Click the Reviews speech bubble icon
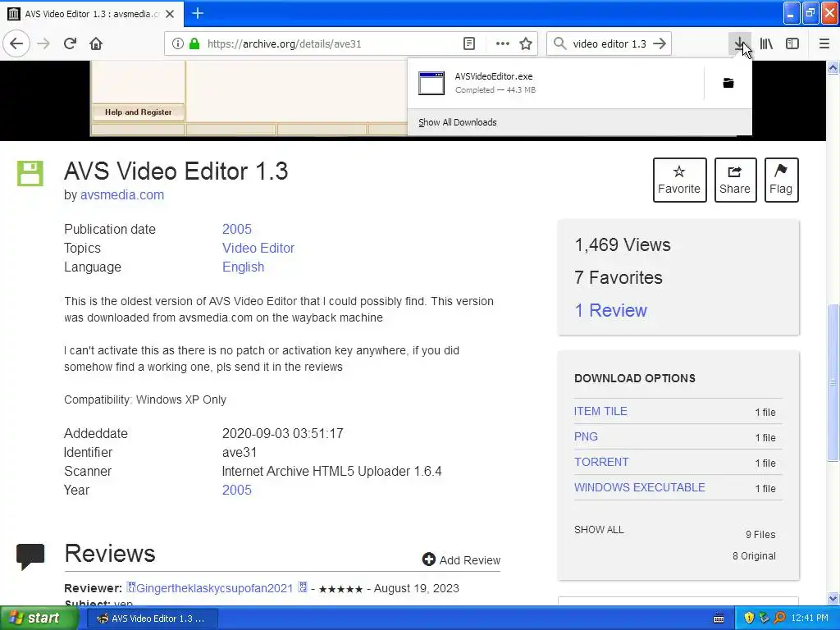The image size is (840, 630). pyautogui.click(x=30, y=557)
